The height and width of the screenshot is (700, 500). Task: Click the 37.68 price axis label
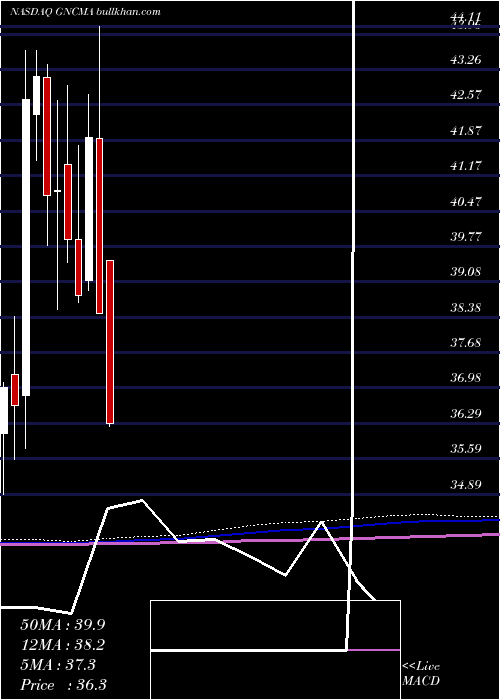click(466, 343)
